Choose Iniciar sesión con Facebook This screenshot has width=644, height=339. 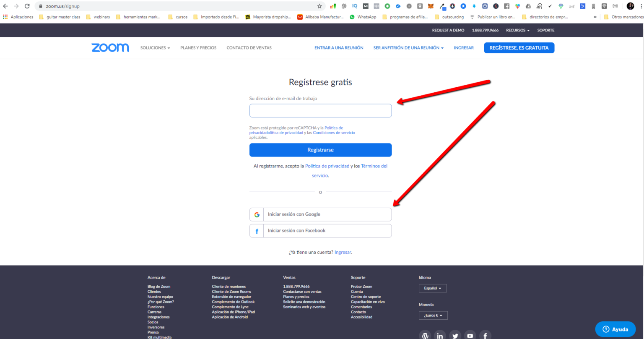coord(320,231)
